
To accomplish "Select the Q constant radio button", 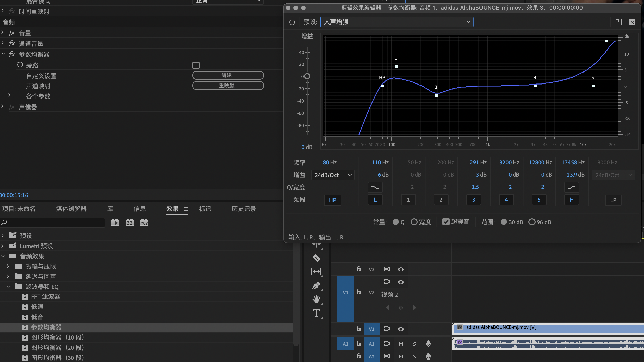I will click(x=395, y=222).
